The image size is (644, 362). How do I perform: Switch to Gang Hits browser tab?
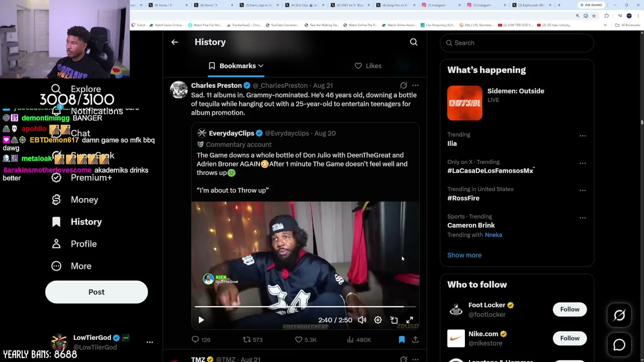click(x=396, y=5)
